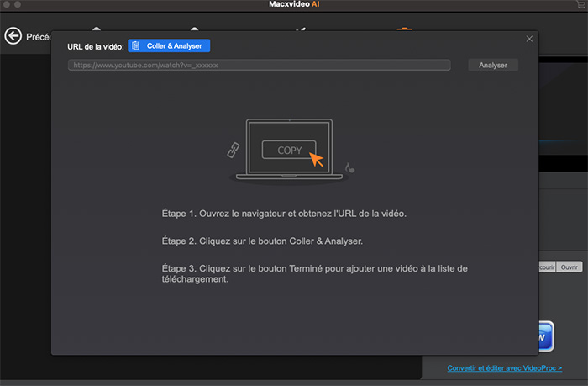Click the clipboard icon on Coller & Analyser

tap(136, 45)
